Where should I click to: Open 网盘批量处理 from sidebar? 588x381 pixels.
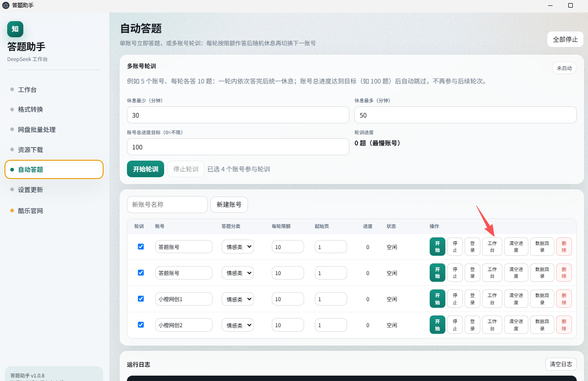(x=54, y=130)
